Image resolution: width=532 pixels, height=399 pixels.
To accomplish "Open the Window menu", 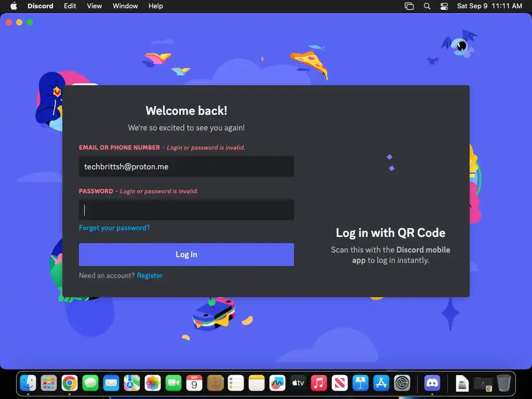I will pos(125,6).
